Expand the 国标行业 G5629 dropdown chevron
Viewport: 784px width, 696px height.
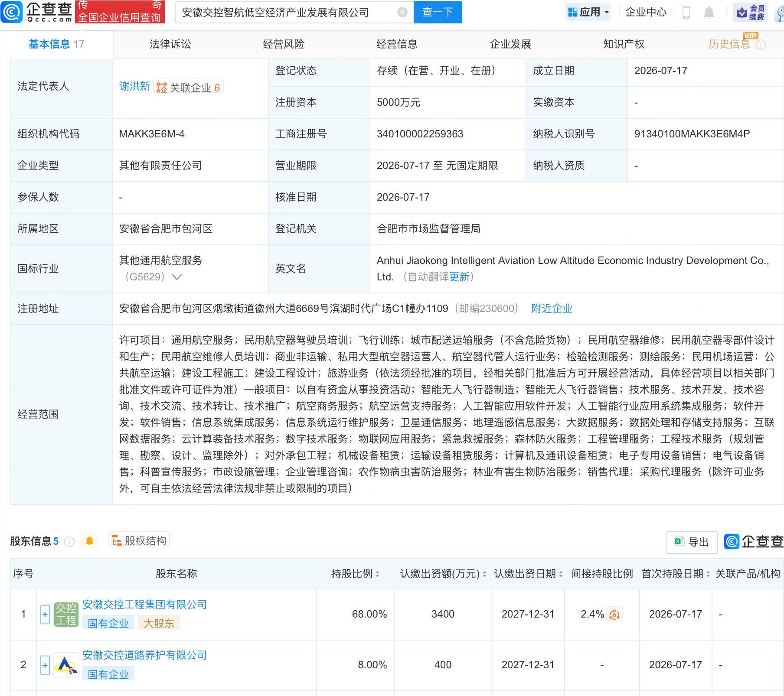[177, 277]
